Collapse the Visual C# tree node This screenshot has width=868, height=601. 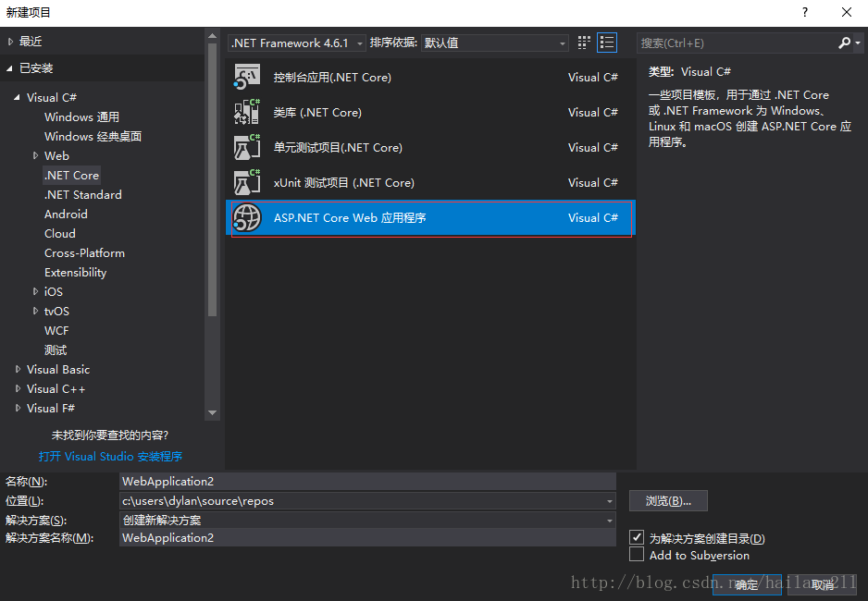(x=18, y=97)
